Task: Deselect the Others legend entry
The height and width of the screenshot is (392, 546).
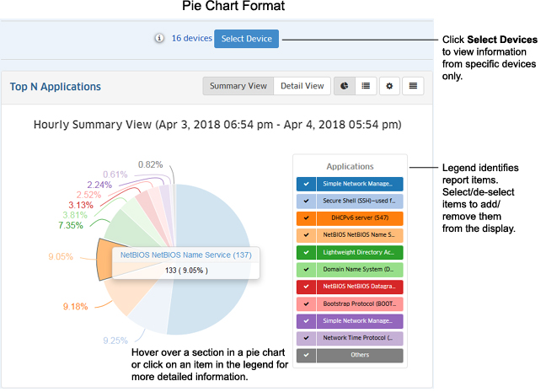Action: [350, 355]
